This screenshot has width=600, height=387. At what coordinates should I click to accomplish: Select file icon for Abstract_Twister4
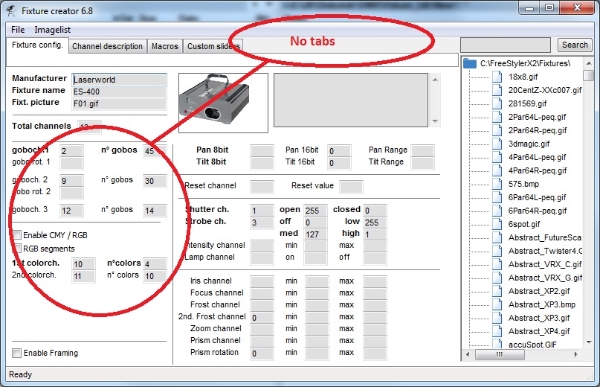497,251
